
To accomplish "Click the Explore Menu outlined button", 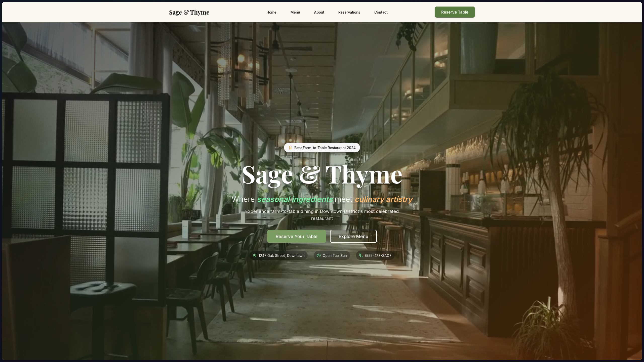I will point(353,236).
